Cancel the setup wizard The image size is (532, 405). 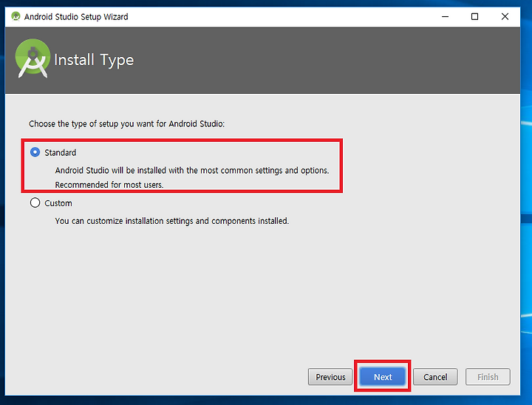(x=435, y=377)
